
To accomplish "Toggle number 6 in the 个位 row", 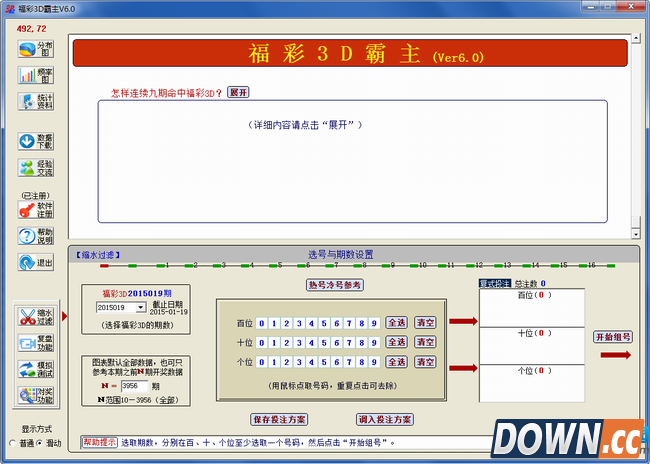I will tap(337, 362).
